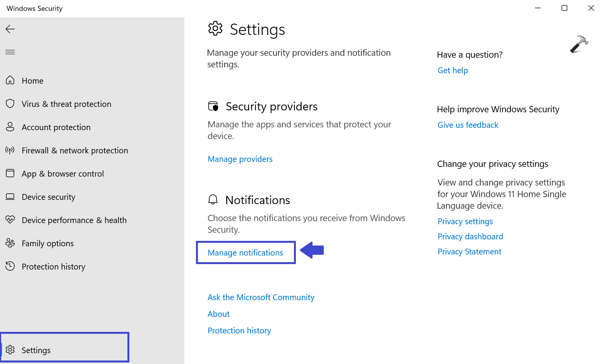The width and height of the screenshot is (603, 364).
Task: Open the Privacy dashboard link
Action: pyautogui.click(x=470, y=237)
